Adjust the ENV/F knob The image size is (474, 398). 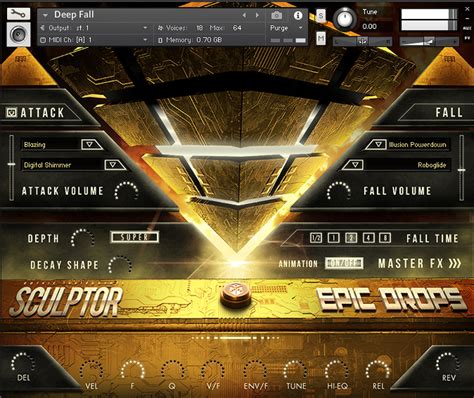pyautogui.click(x=255, y=370)
